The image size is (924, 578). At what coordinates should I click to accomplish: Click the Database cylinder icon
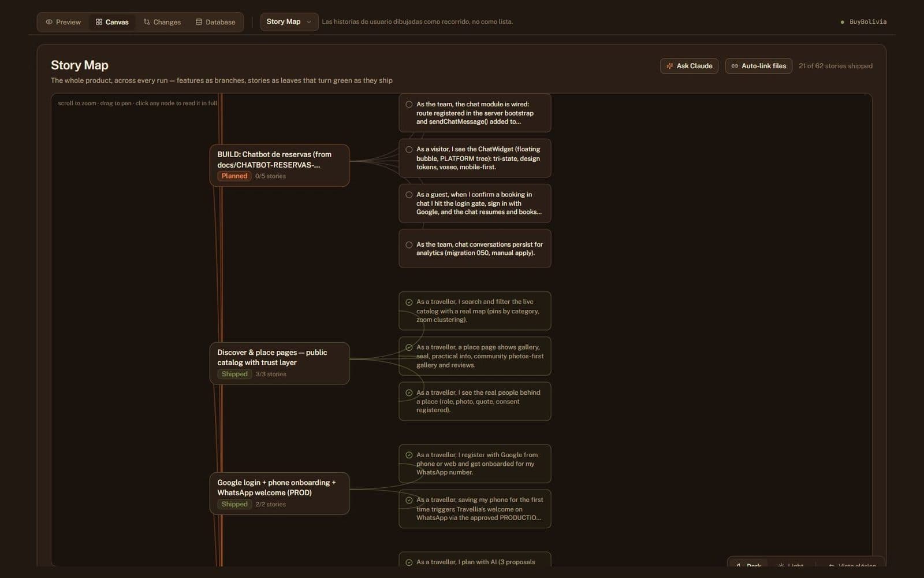tap(199, 22)
